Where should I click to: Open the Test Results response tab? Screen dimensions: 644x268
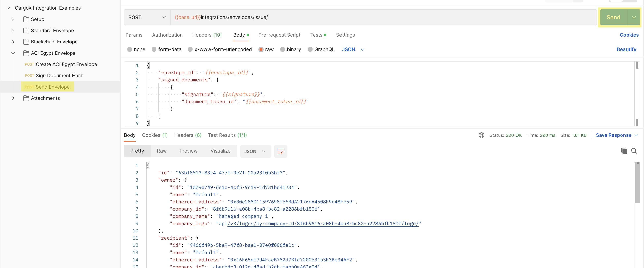pos(227,135)
